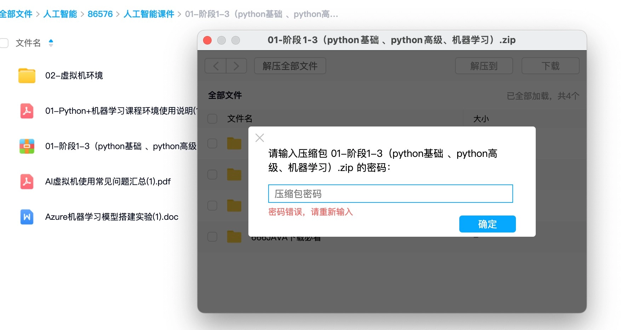
Task: Open the 02-虚拟机环境 folder icon
Action: 26,76
